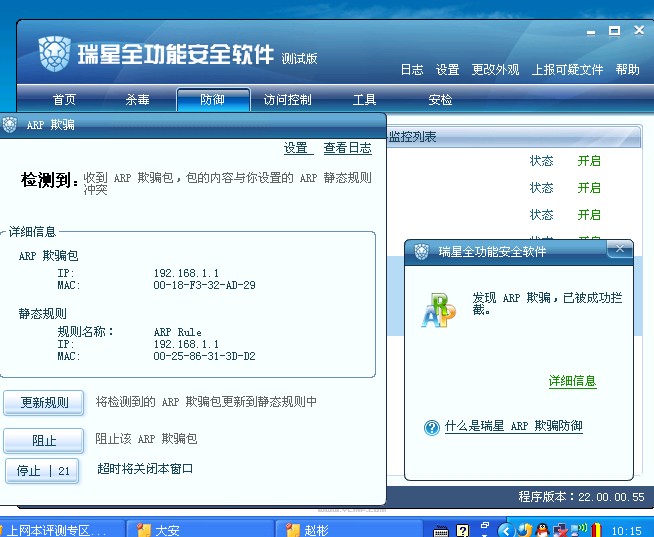Maximize the Rising main window

click(614, 31)
